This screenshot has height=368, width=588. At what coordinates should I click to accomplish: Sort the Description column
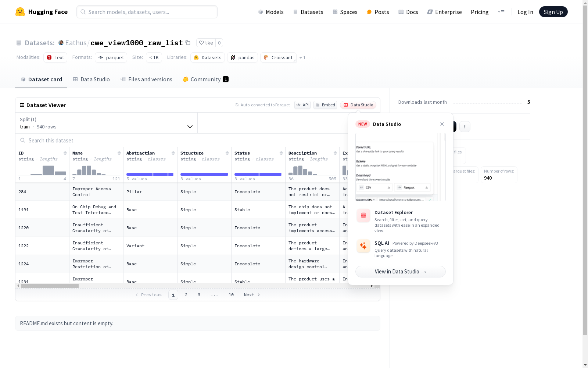click(335, 153)
